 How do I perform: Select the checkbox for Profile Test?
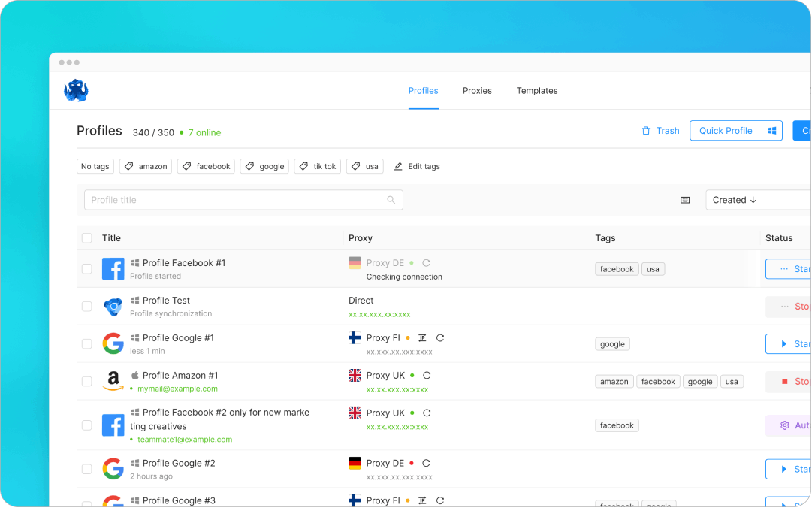(86, 306)
